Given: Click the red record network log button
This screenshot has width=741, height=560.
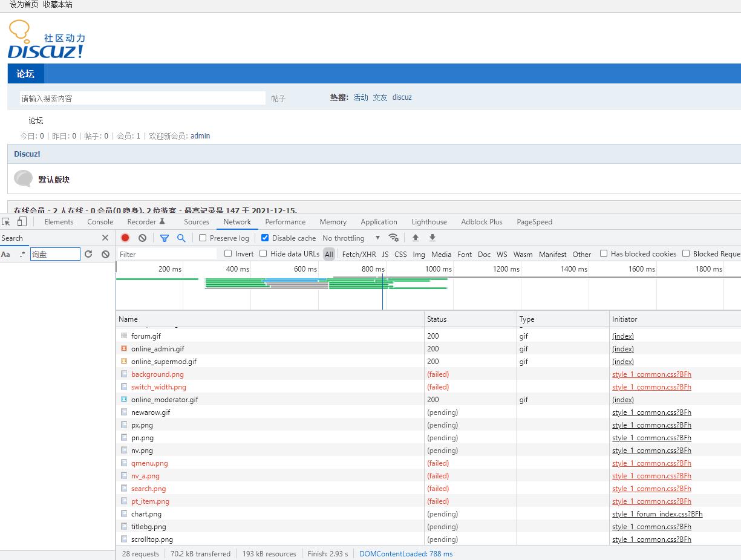Looking at the screenshot, I should [x=125, y=238].
